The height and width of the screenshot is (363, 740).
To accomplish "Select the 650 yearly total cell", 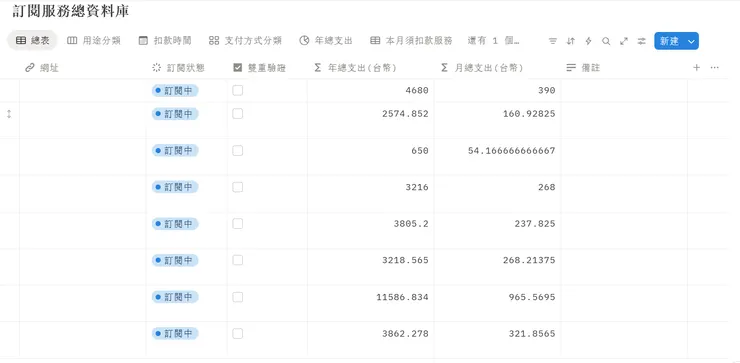I will click(371, 157).
